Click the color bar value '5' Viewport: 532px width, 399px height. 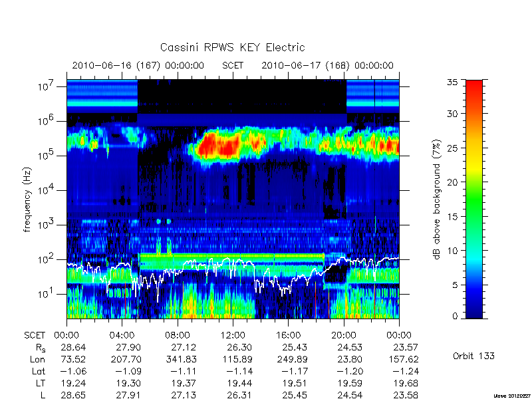point(455,285)
